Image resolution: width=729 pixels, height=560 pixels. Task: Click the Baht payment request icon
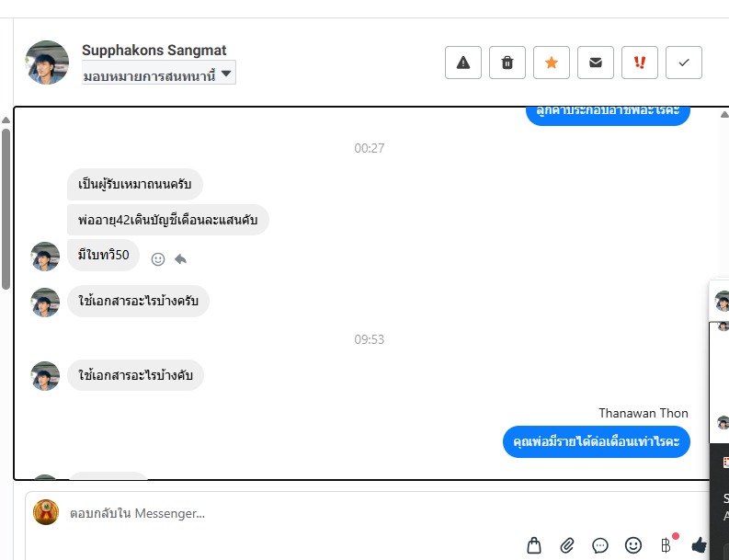pyautogui.click(x=666, y=545)
